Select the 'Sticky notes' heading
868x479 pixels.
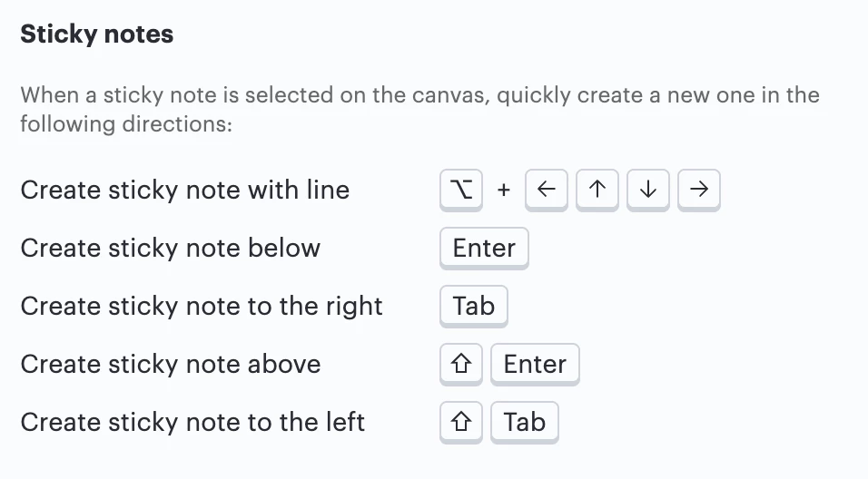[97, 34]
